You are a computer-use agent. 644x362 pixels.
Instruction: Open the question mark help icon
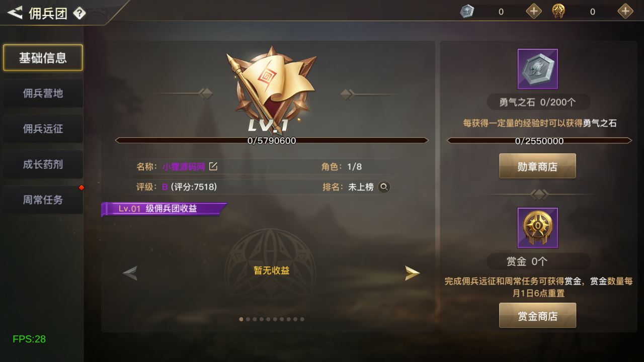(x=79, y=14)
